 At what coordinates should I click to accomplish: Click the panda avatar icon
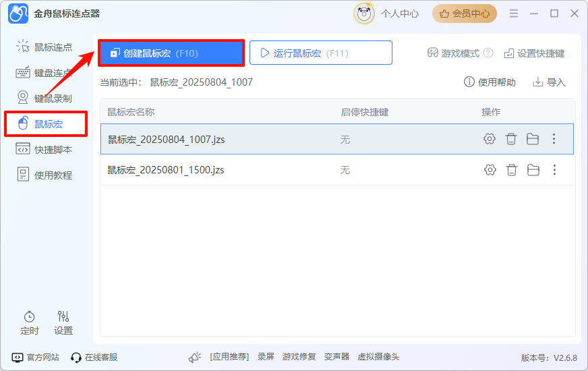[363, 14]
